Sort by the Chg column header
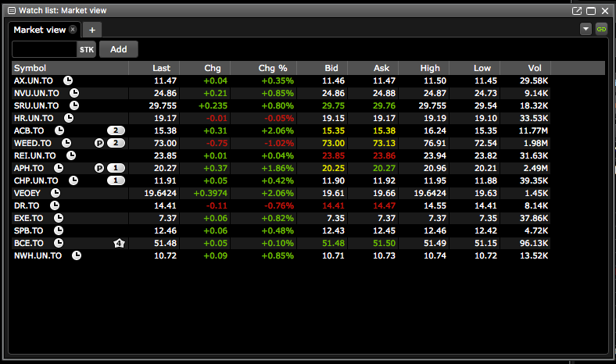The image size is (616, 364). 205,68
